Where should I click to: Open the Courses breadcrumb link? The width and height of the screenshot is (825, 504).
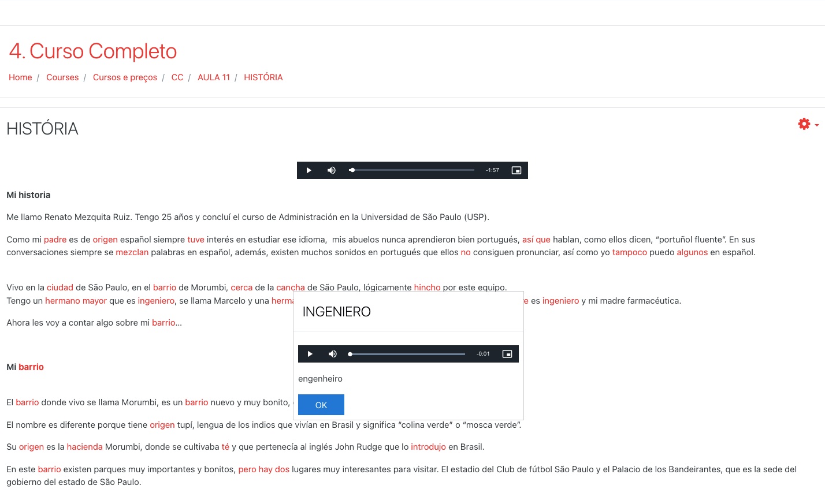coord(62,77)
